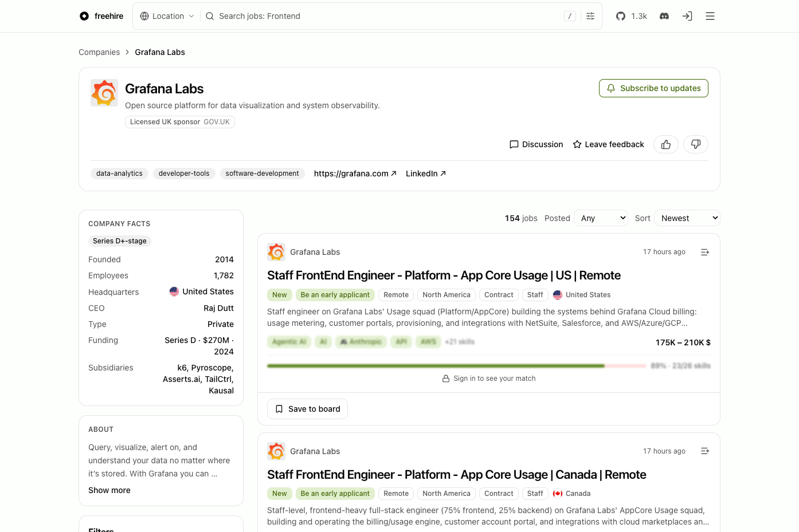The height and width of the screenshot is (532, 799).
Task: Click the Series D+-stage tag
Action: click(x=120, y=241)
